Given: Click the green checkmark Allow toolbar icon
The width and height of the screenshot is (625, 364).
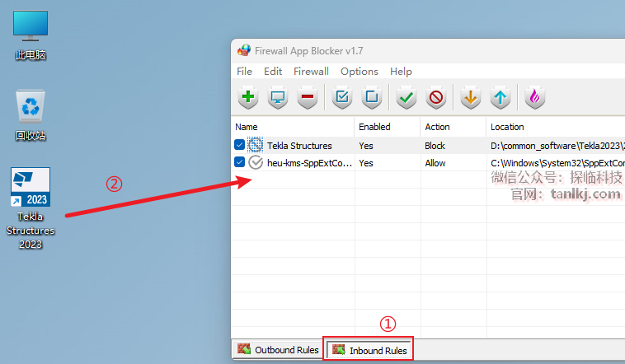Looking at the screenshot, I should point(406,97).
